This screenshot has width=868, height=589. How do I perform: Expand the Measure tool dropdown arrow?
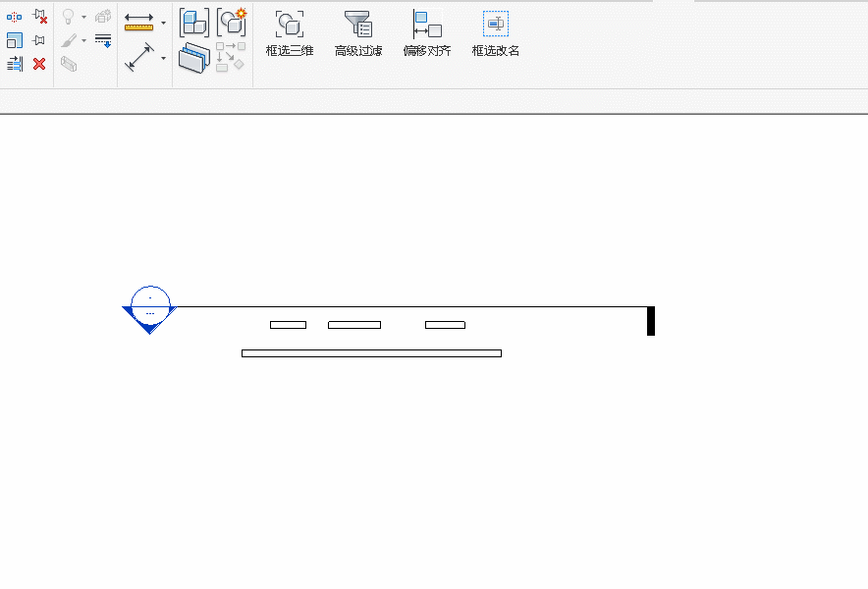163,24
